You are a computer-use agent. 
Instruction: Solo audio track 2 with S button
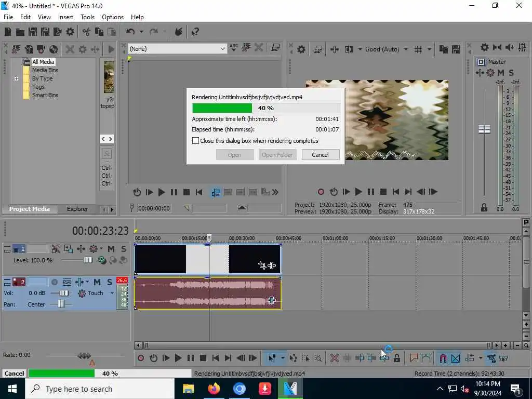click(x=109, y=282)
